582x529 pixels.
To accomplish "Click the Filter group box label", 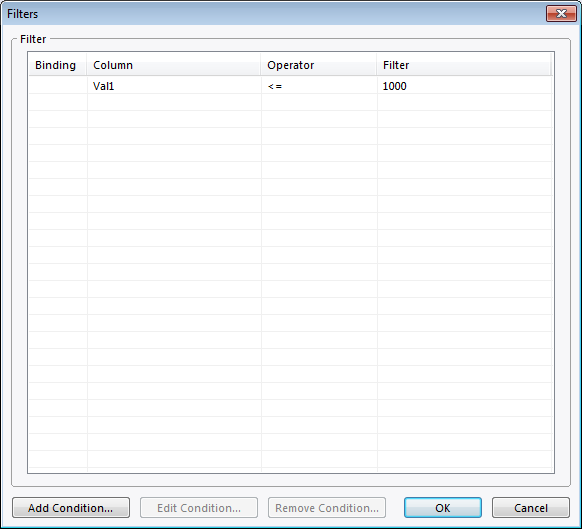I will pos(33,39).
